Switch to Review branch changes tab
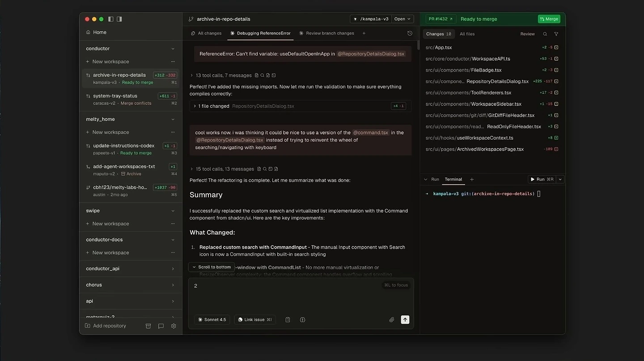644x361 pixels. click(326, 33)
